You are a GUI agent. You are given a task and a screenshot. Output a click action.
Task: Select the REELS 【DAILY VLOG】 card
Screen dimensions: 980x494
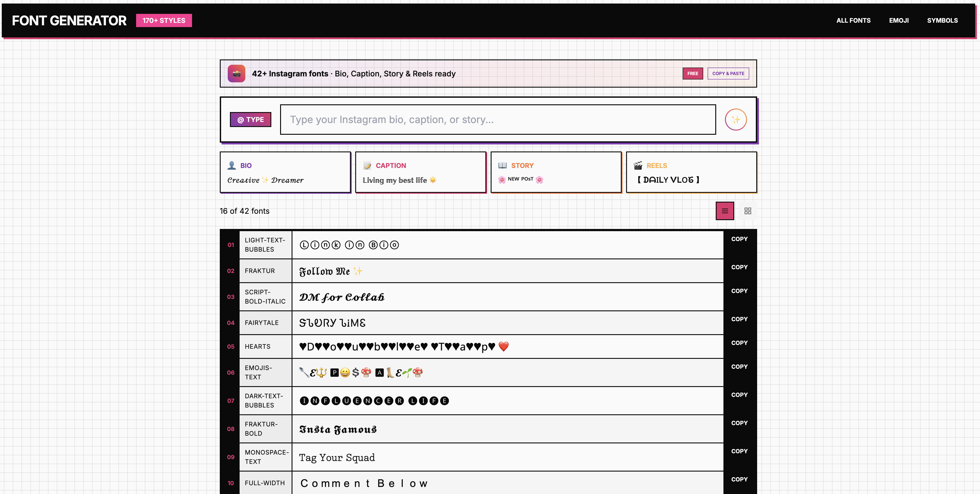pyautogui.click(x=691, y=172)
